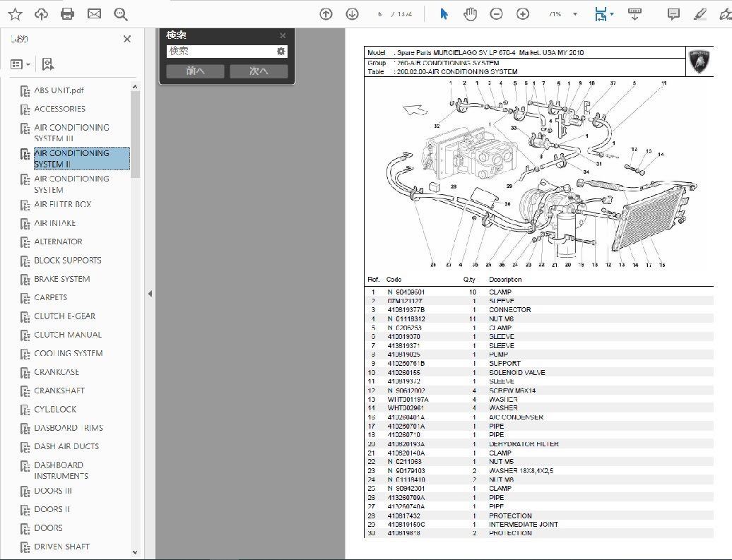Image resolution: width=732 pixels, height=560 pixels.
Task: Select the arrow selection tool
Action: (x=444, y=14)
